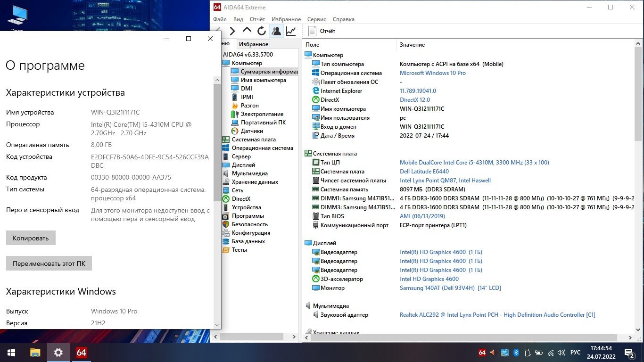Click the 11.789.19041.0 Internet Explorer link
Screen dimensions: 644x362
click(x=418, y=91)
